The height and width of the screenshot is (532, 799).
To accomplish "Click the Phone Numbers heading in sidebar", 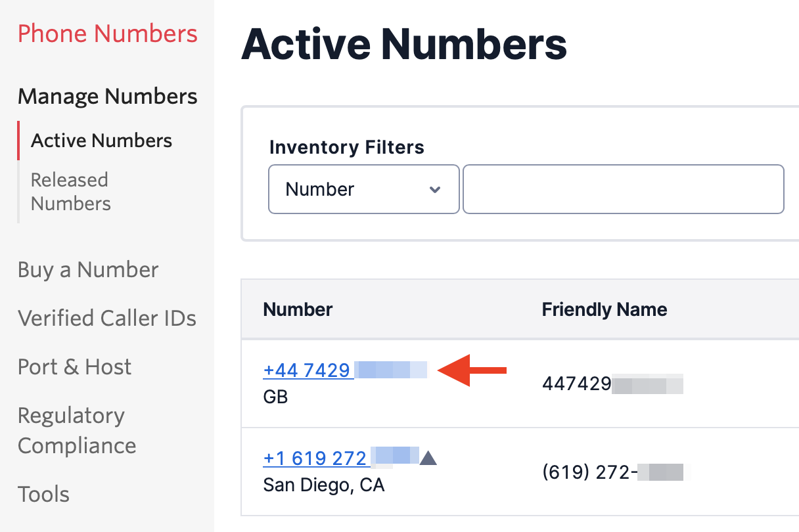I will 108,33.
